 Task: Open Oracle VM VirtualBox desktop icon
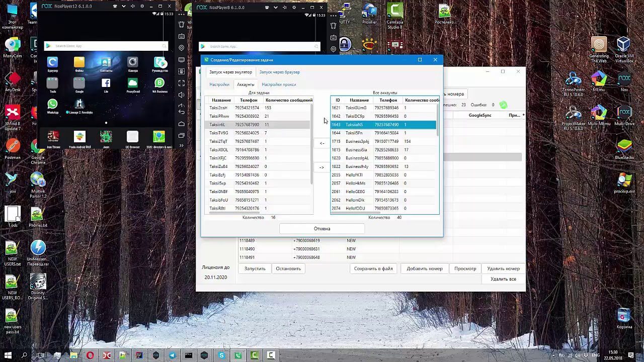pos(624,49)
